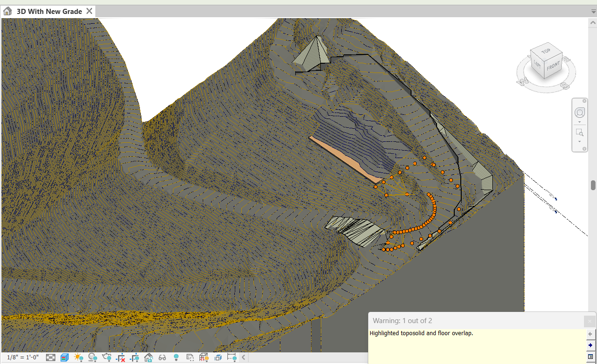Select the Zoom tool on navigation bar
The height and width of the screenshot is (364, 597).
(x=579, y=132)
